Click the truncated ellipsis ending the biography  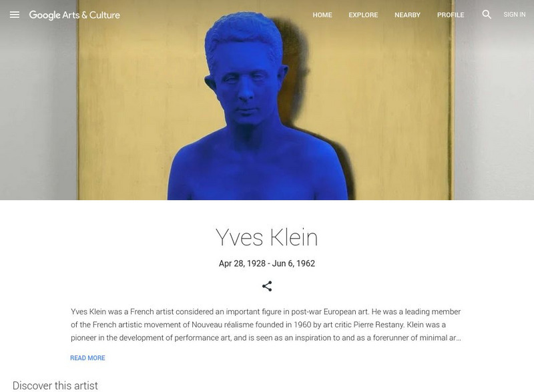[459, 338]
